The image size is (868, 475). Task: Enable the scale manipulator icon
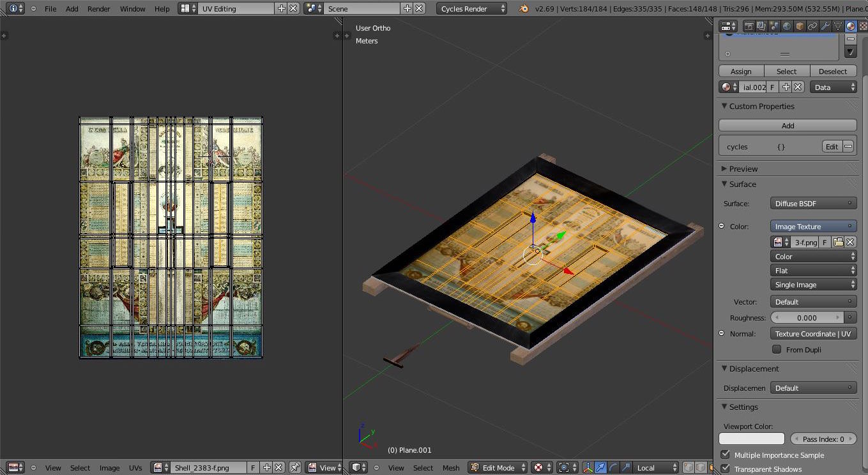[626, 467]
